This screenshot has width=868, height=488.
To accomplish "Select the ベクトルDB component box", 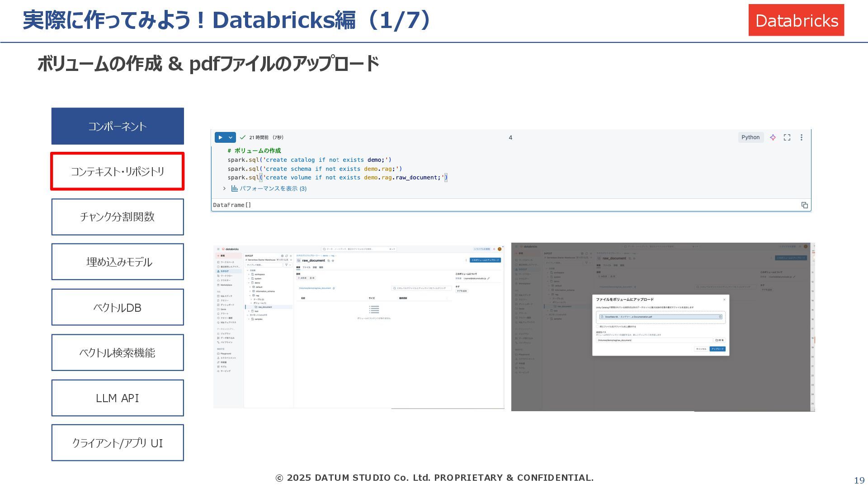I will [x=118, y=307].
